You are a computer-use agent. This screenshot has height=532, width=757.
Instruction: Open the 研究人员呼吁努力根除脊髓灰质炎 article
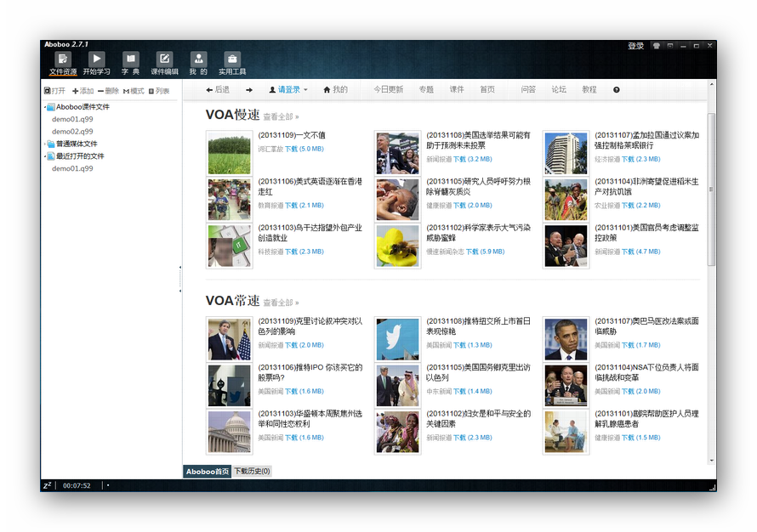click(478, 187)
